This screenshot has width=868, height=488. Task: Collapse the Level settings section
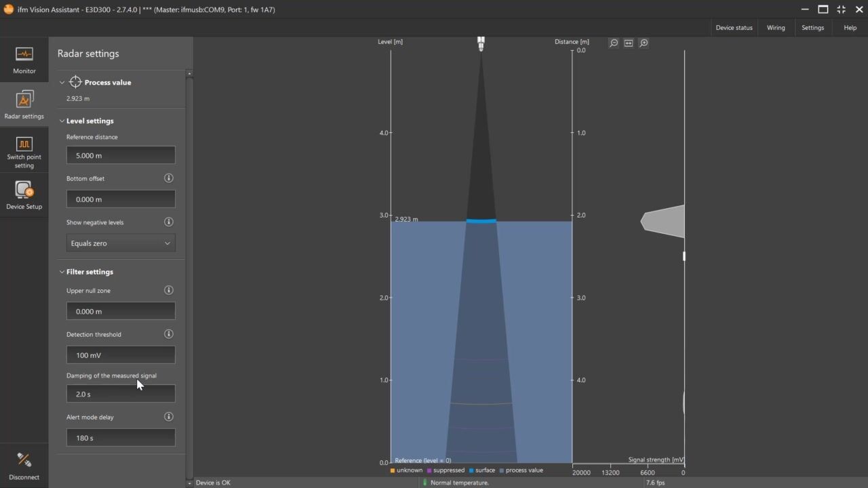pyautogui.click(x=62, y=121)
